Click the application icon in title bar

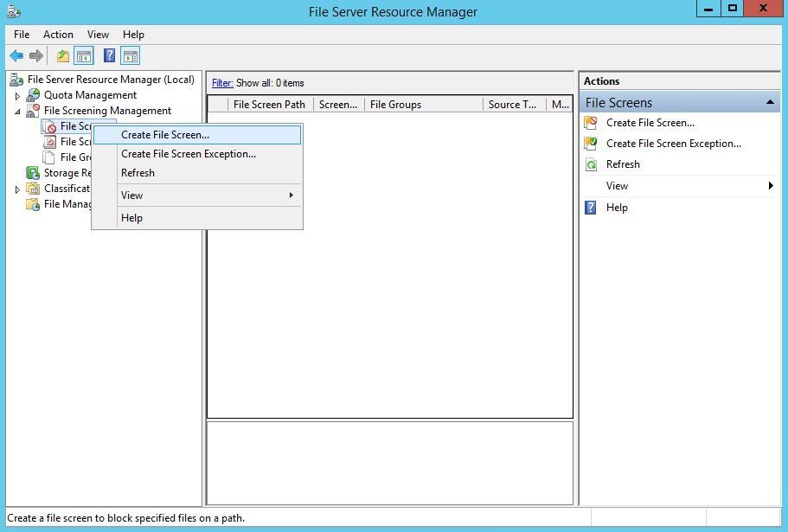pyautogui.click(x=14, y=11)
